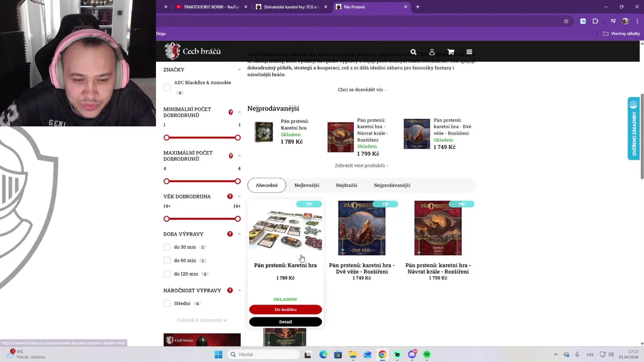Click help icon next to Náročnost výpravy
The height and width of the screenshot is (362, 644).
230,291
